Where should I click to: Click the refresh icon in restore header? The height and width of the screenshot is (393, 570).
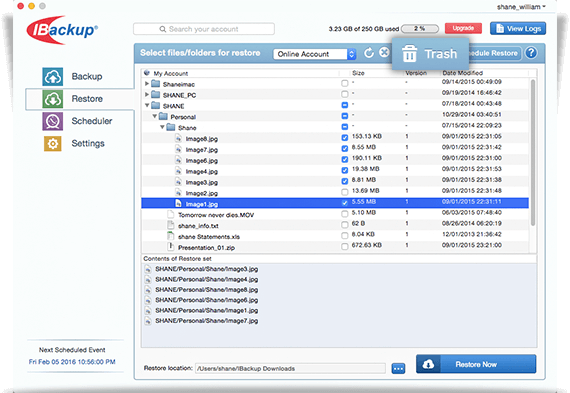click(x=369, y=53)
